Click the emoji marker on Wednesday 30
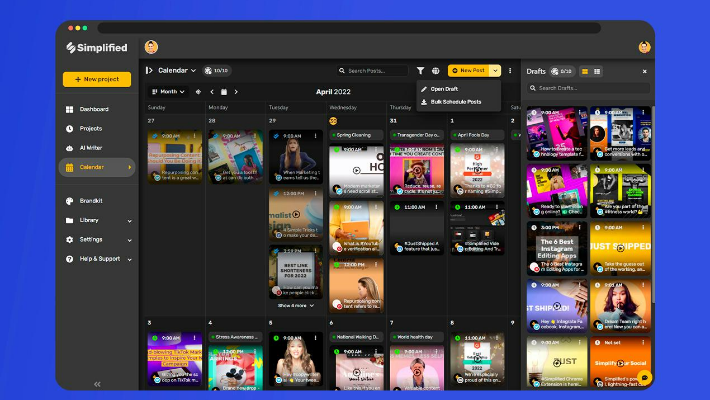This screenshot has height=400, width=710. [333, 121]
